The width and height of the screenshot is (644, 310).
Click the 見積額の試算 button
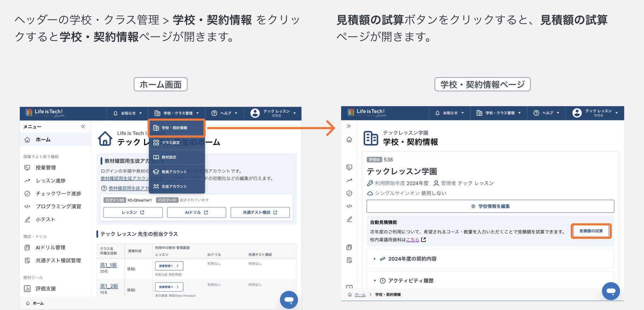tap(591, 231)
